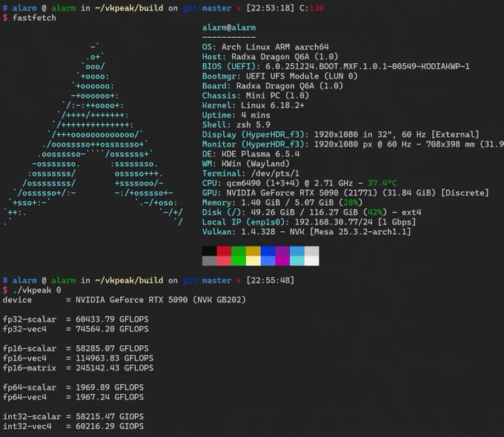Image resolution: width=504 pixels, height=437 pixels.
Task: Click the turquoise block in the bottom palette row
Action: (297, 261)
